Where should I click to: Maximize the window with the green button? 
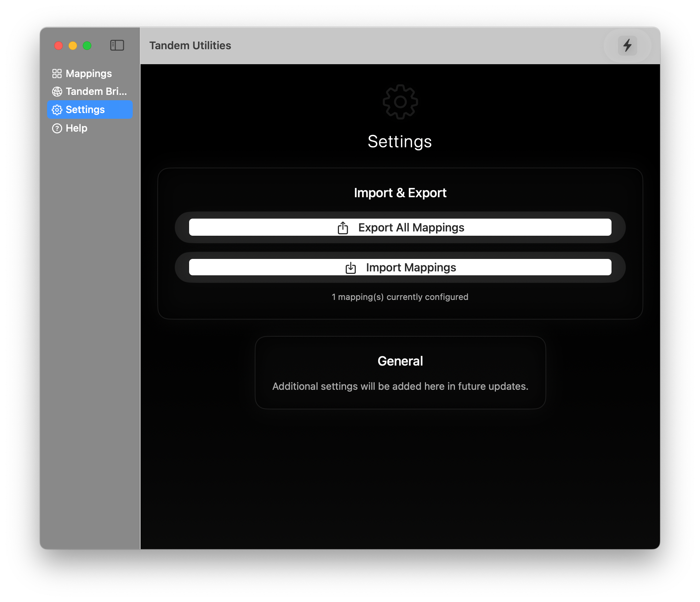coord(87,46)
